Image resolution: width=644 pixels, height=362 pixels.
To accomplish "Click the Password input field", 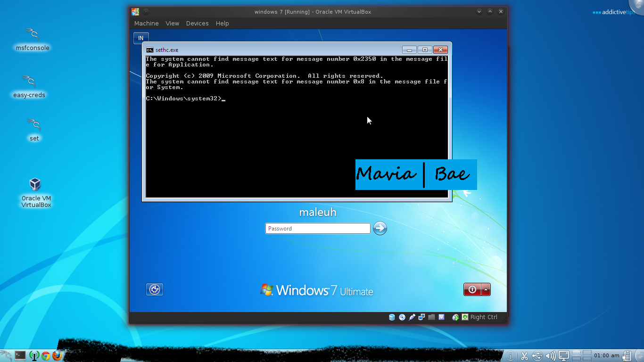I will pos(318,228).
